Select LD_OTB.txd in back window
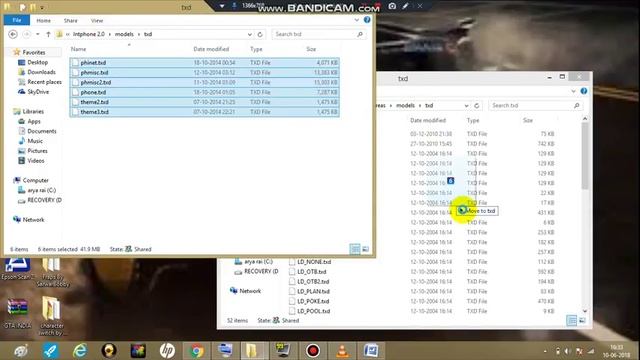 pos(311,272)
